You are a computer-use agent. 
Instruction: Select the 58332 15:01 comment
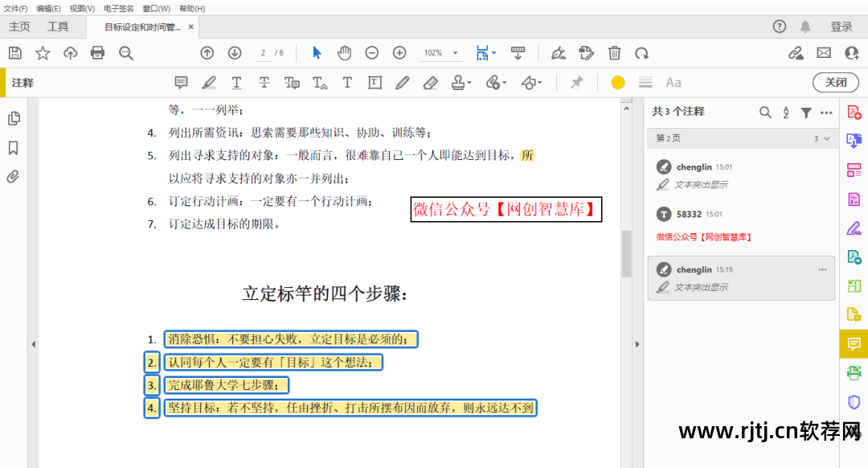(x=741, y=225)
